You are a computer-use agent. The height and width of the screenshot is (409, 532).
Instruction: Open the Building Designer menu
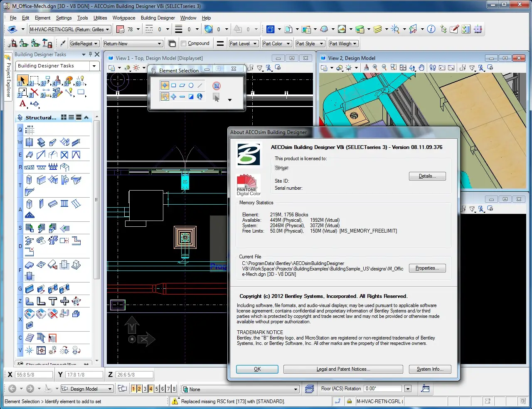tap(158, 18)
